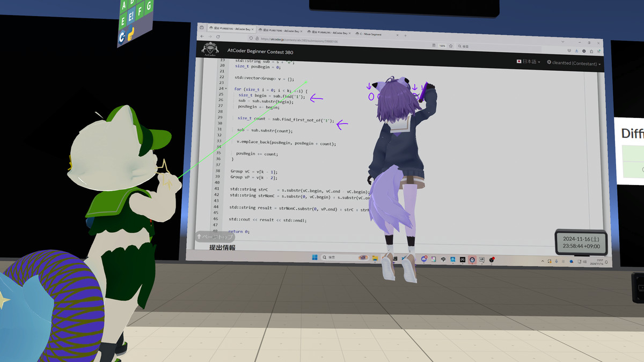This screenshot has height=362, width=644.
Task: Click the 2024-11-16 floating clock widget
Action: coord(580,242)
